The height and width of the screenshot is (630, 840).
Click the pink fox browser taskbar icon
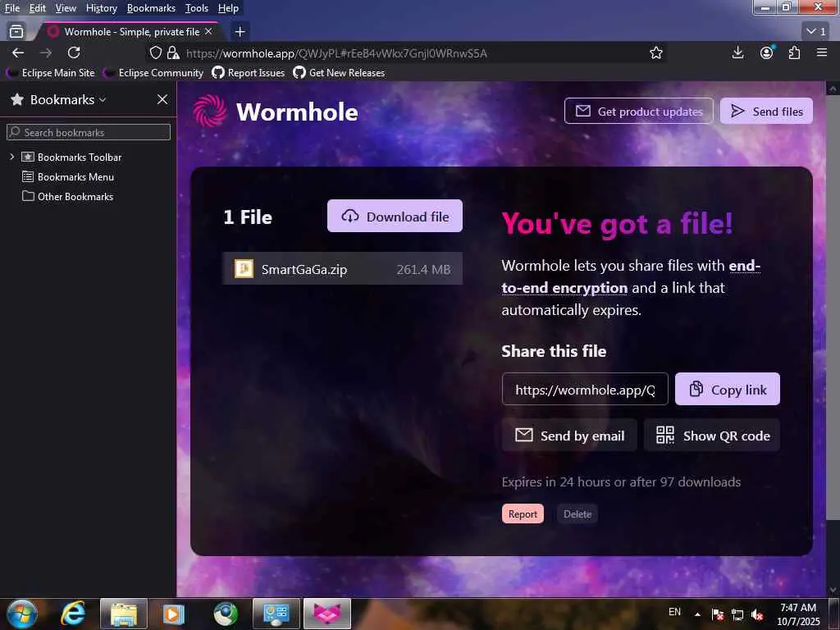click(x=327, y=614)
